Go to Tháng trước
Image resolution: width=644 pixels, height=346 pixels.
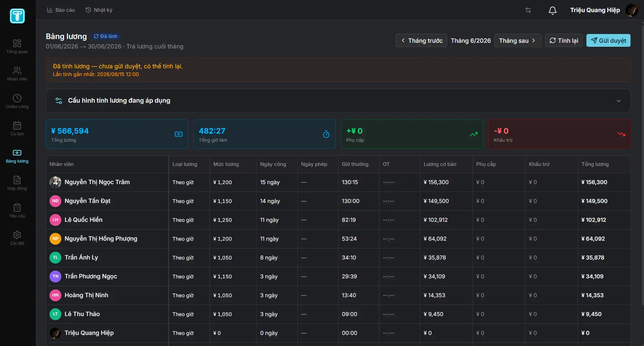(x=421, y=40)
